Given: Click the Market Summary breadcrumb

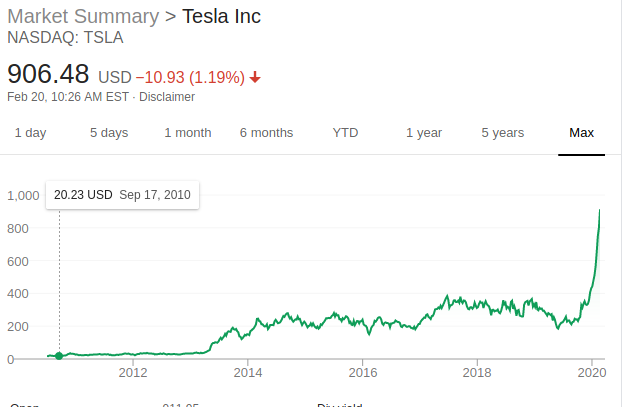Looking at the screenshot, I should (82, 17).
